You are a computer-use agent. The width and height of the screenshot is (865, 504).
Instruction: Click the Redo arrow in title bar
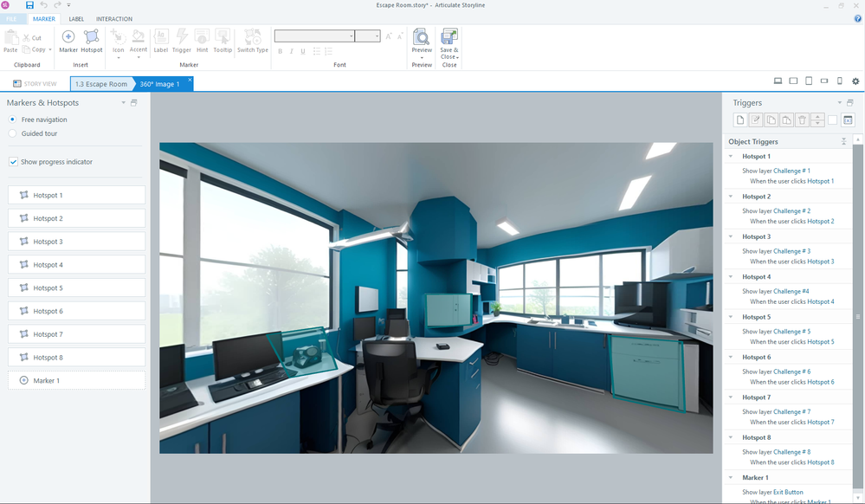point(57,5)
